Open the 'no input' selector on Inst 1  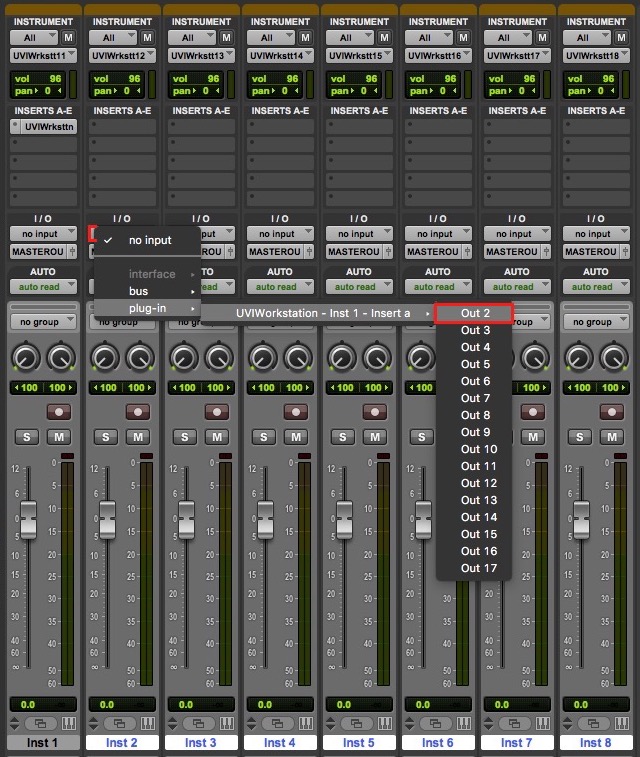click(43, 234)
